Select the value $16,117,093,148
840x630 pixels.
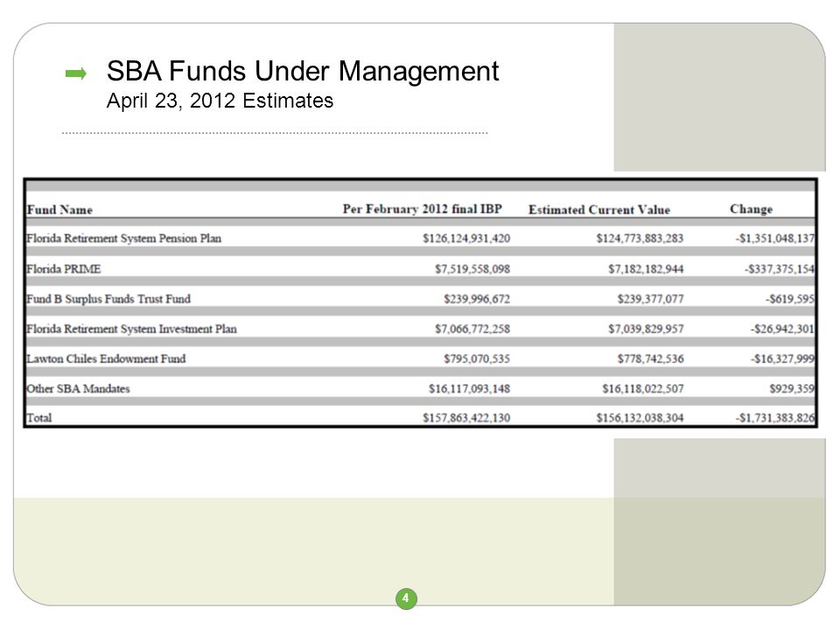click(x=469, y=388)
